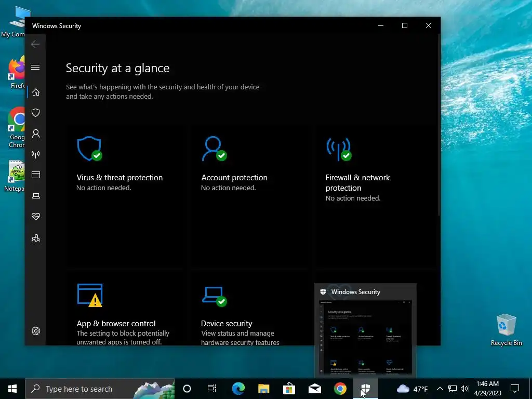Select Google Chrome desktop shortcut

pyautogui.click(x=16, y=128)
